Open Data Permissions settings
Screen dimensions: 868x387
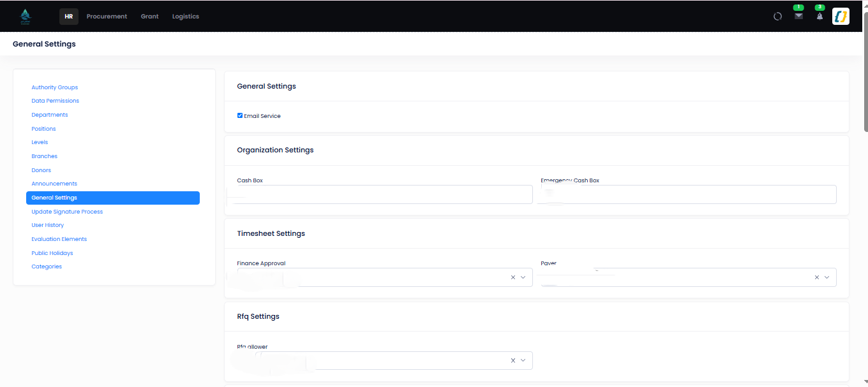[56, 101]
